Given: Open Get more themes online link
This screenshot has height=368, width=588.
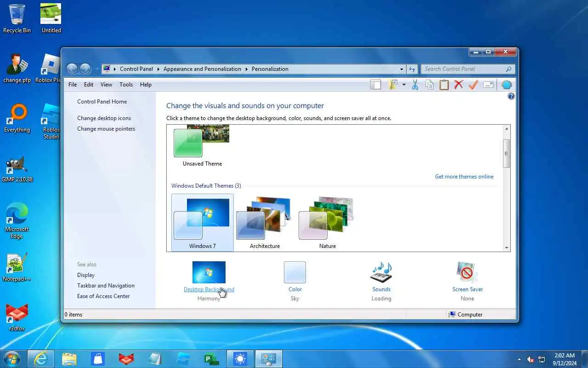Looking at the screenshot, I should pyautogui.click(x=464, y=177).
